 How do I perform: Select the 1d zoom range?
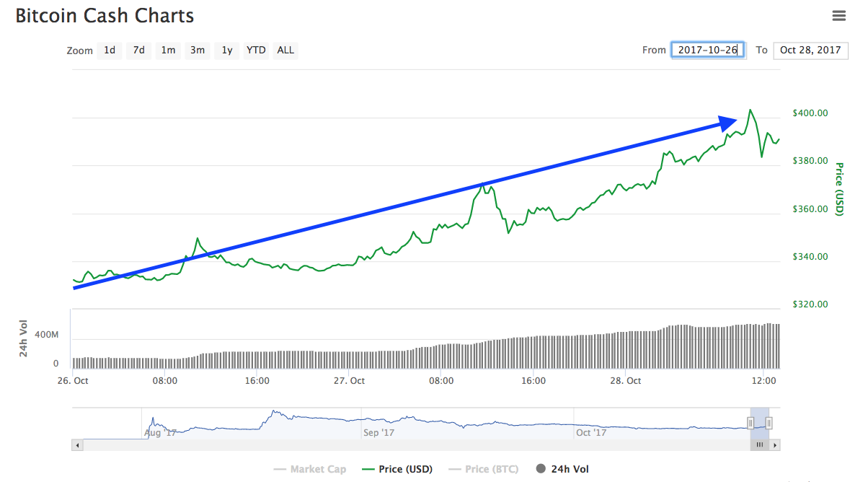(110, 50)
